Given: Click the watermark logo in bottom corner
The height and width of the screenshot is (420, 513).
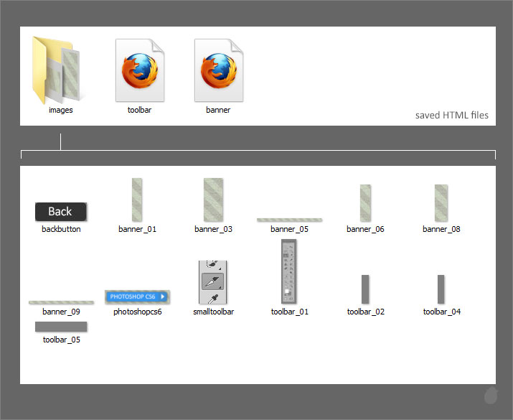Looking at the screenshot, I should (490, 396).
